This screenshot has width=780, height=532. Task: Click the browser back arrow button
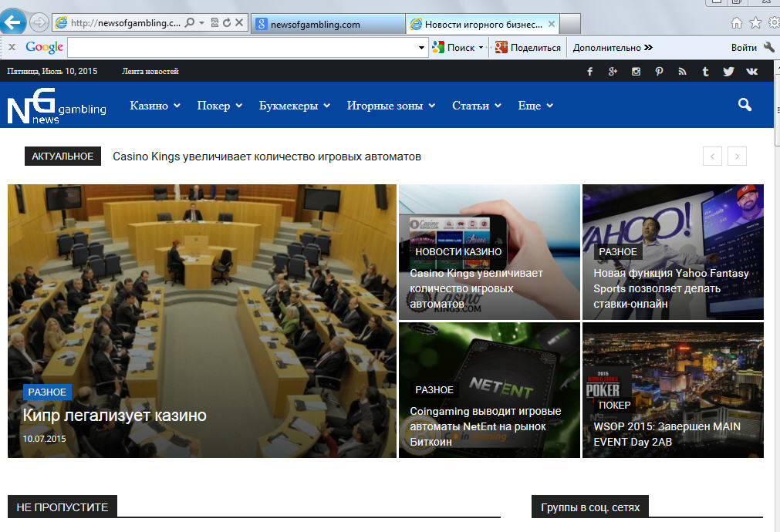(x=13, y=22)
